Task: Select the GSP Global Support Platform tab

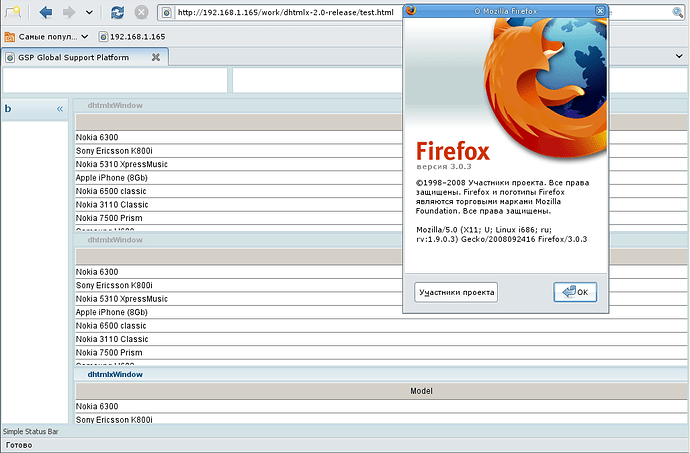Action: (x=84, y=57)
